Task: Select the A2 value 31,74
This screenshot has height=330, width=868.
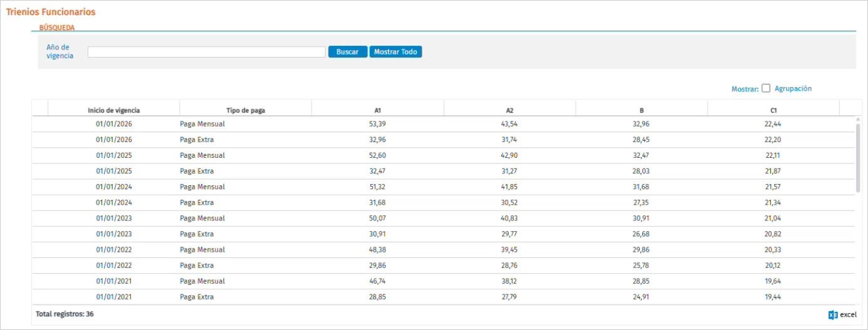Action: point(510,140)
